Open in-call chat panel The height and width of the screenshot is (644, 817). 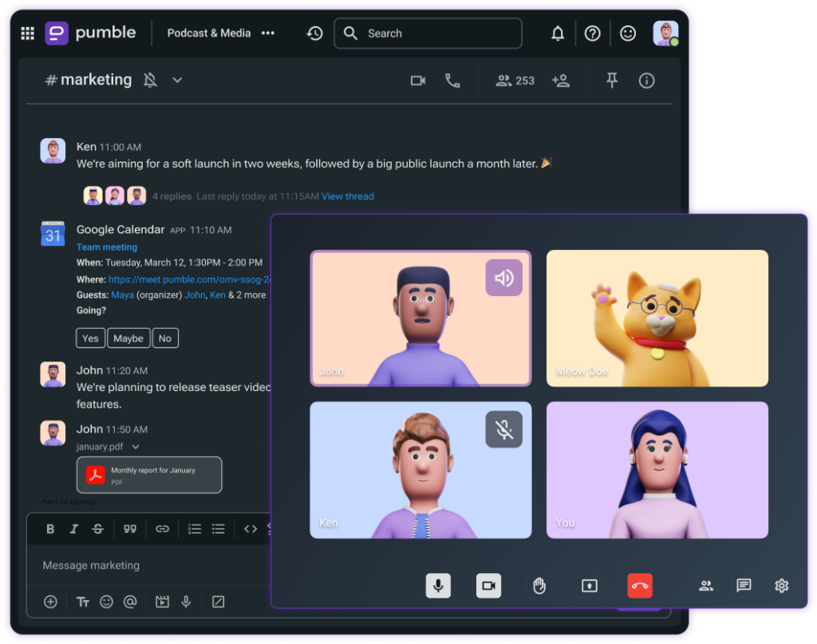(x=744, y=586)
